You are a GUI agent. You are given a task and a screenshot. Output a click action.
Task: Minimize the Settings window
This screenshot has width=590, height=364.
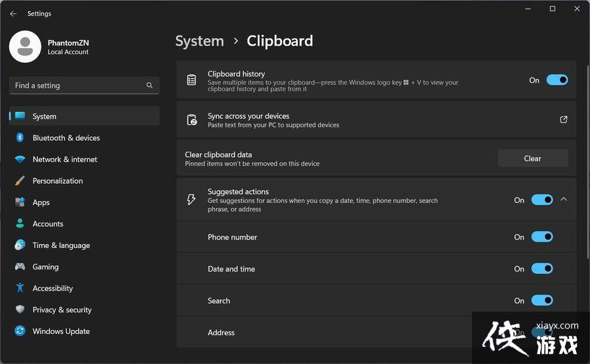[x=528, y=9]
